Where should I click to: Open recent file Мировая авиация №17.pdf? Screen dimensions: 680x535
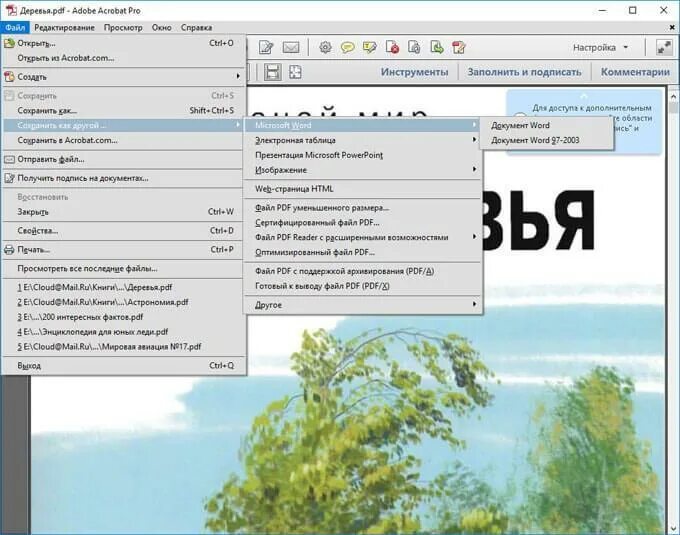click(124, 346)
